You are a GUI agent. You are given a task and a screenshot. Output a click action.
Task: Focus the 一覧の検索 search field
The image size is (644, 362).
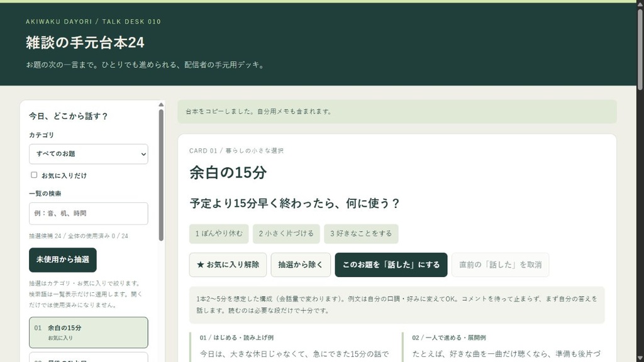(88, 214)
